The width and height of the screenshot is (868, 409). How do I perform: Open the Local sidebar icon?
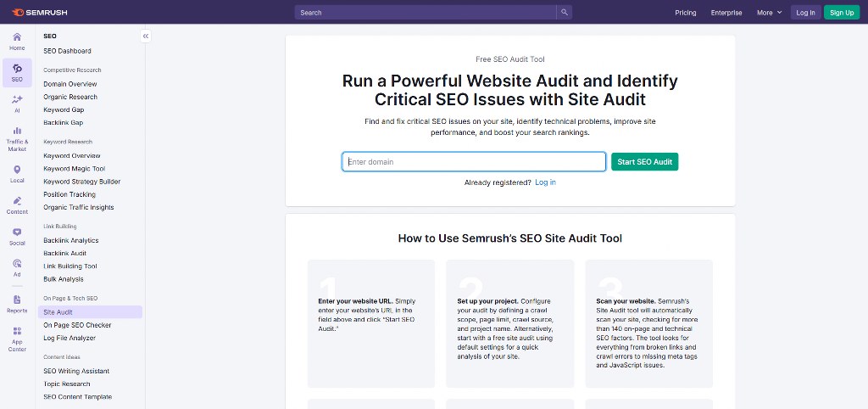tap(17, 174)
